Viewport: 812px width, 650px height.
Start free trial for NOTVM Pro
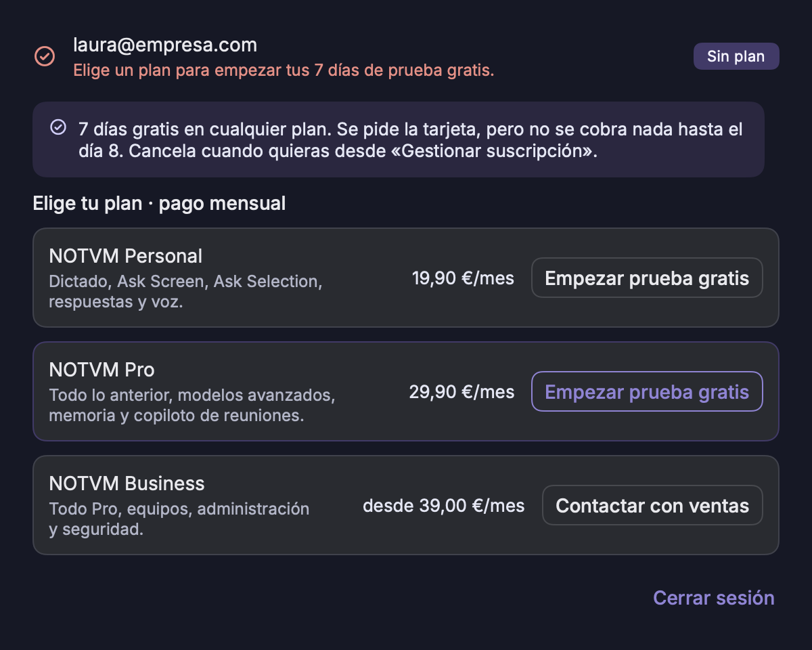[647, 391]
